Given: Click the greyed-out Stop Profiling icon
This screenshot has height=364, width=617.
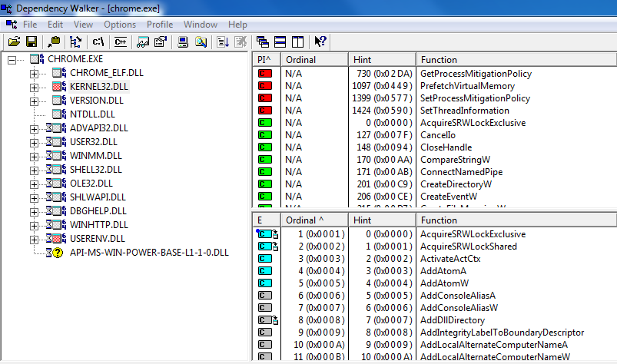Looking at the screenshot, I should pos(240,41).
